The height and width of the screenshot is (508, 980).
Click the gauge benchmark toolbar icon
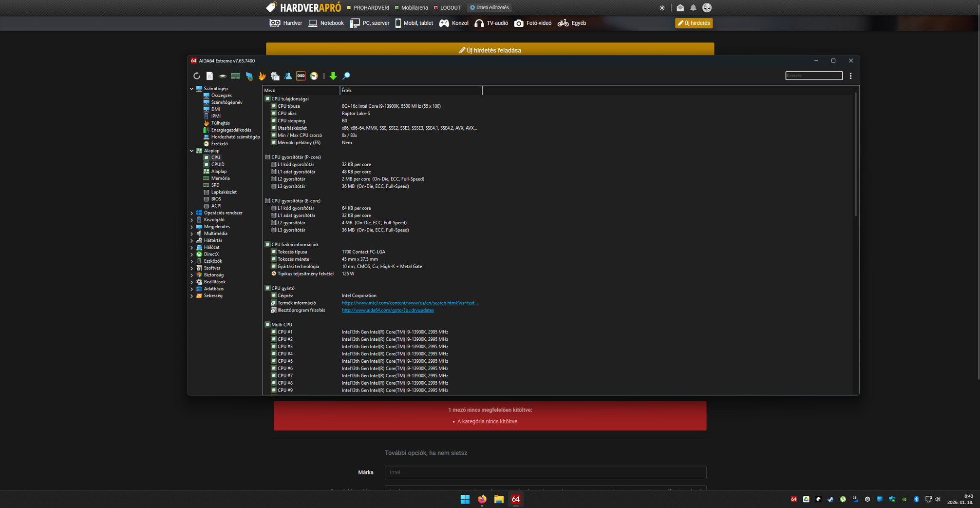pos(314,76)
